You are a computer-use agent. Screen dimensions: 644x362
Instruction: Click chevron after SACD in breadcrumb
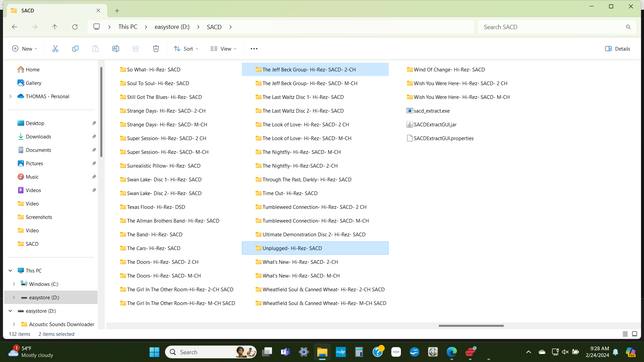(230, 27)
